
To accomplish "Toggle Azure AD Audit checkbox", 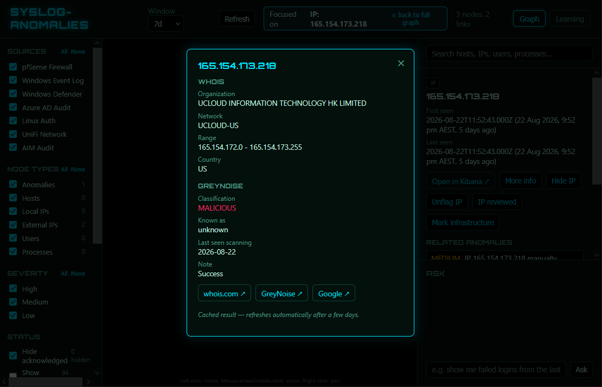I will [x=13, y=107].
